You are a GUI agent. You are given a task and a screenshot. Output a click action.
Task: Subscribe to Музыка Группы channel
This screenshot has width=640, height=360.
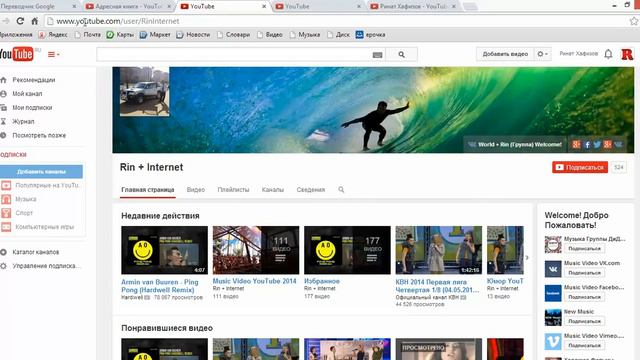tap(584, 248)
